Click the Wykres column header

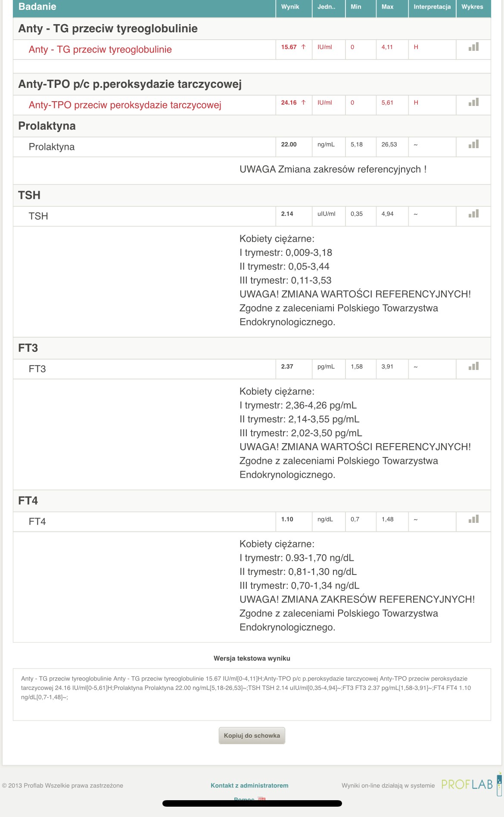coord(472,7)
